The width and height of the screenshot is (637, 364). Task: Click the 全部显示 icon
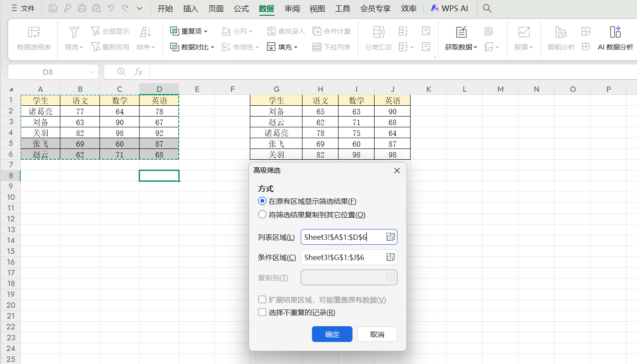tap(110, 31)
